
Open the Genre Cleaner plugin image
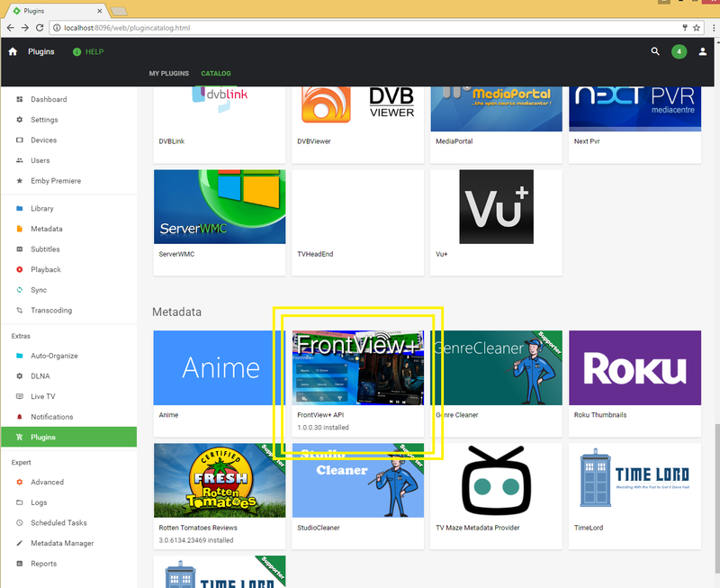coord(497,367)
